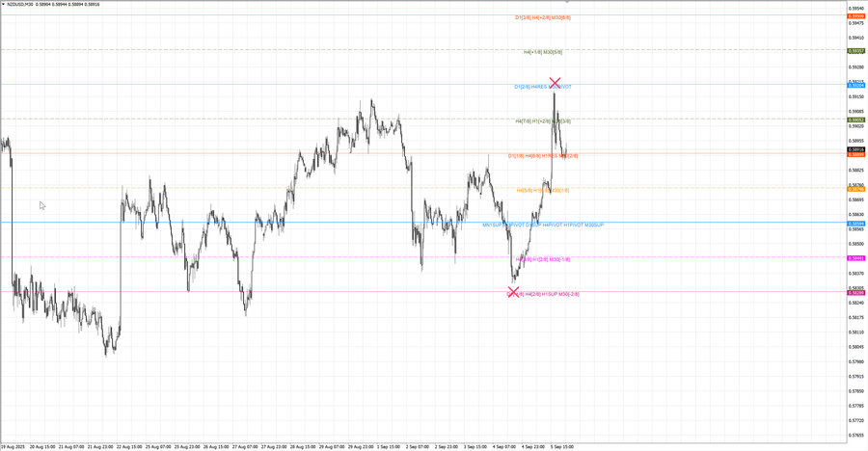Click the 0.58175 value on price scale

(856, 318)
